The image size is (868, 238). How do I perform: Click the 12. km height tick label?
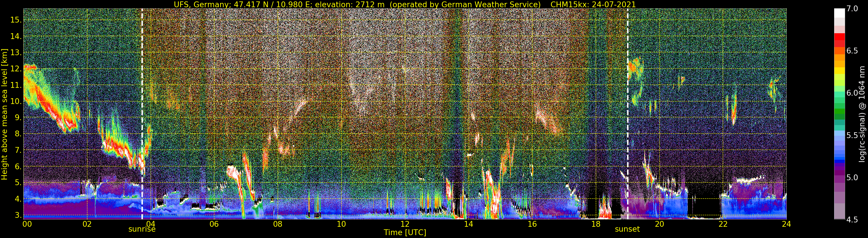pos(16,69)
